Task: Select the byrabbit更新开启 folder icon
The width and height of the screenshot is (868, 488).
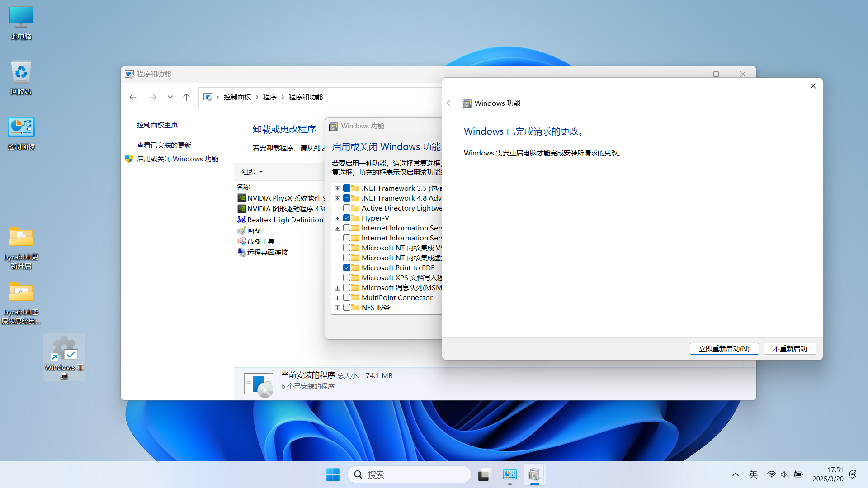Action: pos(21,248)
